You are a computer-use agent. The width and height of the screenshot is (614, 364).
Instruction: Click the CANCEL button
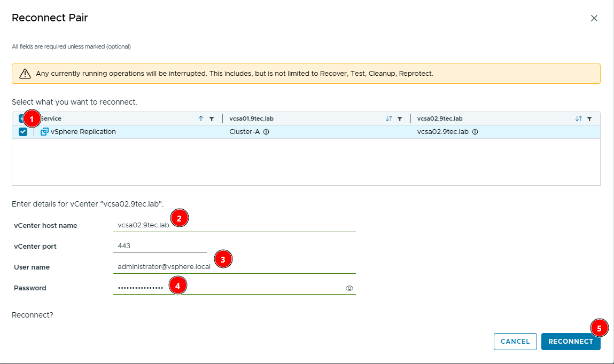click(515, 342)
